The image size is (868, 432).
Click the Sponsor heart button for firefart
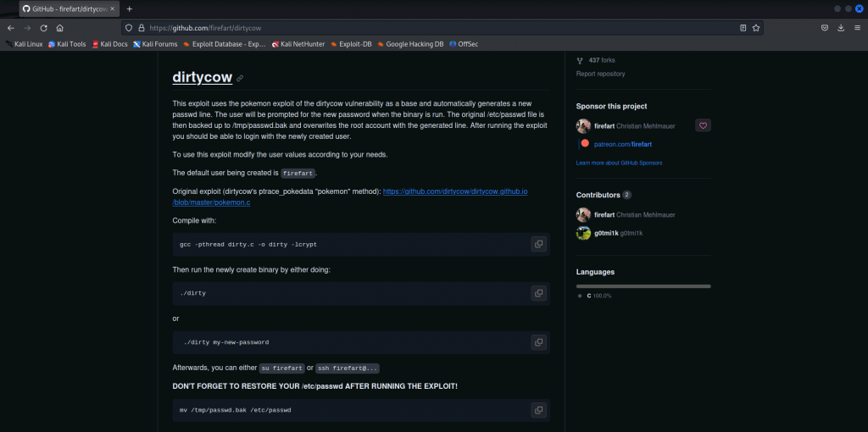pos(703,125)
